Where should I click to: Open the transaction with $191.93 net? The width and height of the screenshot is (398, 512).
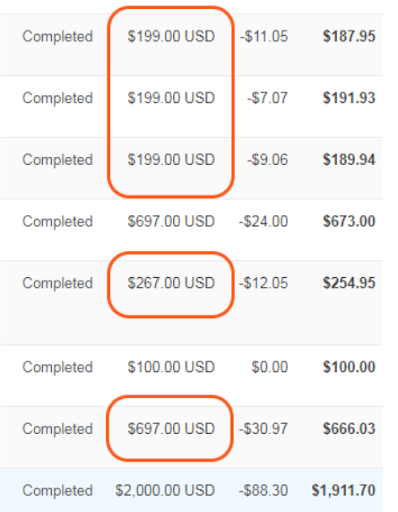coord(349,98)
